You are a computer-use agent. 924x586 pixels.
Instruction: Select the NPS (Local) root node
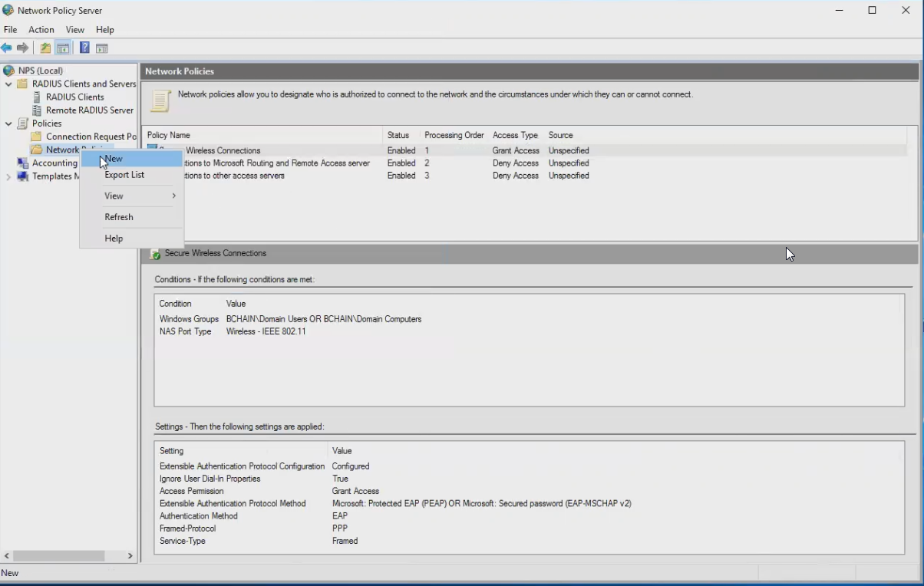point(40,71)
